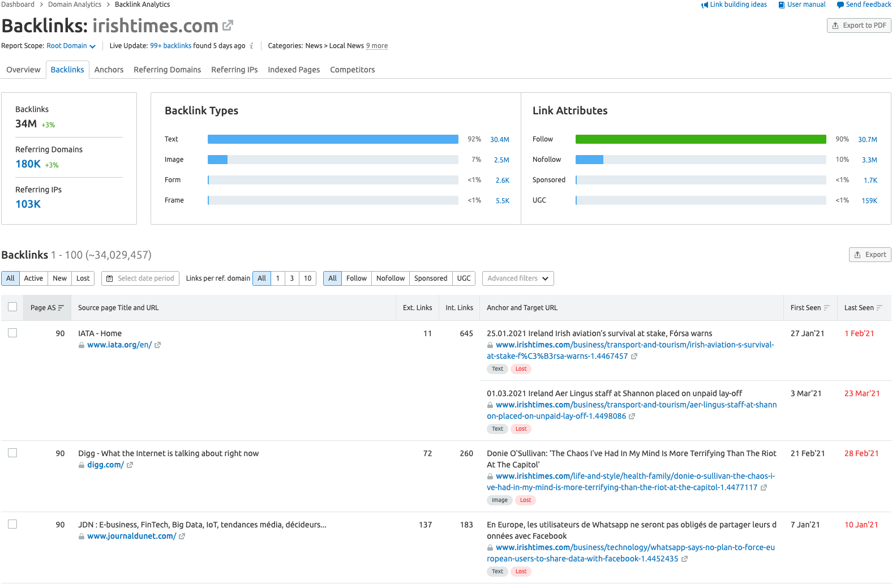Open the digg.com/ source URL

pos(105,465)
